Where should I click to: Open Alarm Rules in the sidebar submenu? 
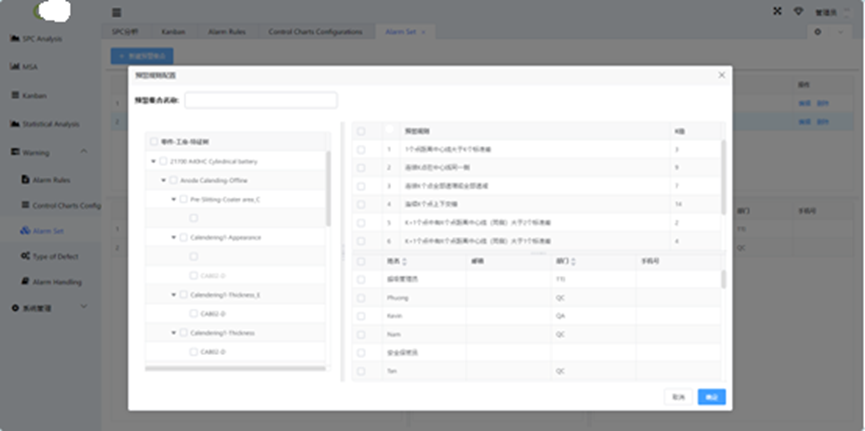(46, 180)
